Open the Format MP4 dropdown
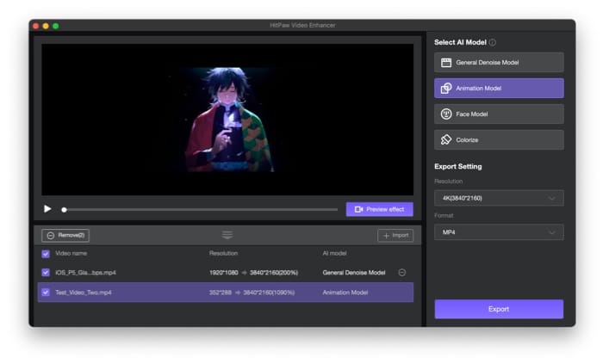The image size is (603, 364). pos(499,232)
